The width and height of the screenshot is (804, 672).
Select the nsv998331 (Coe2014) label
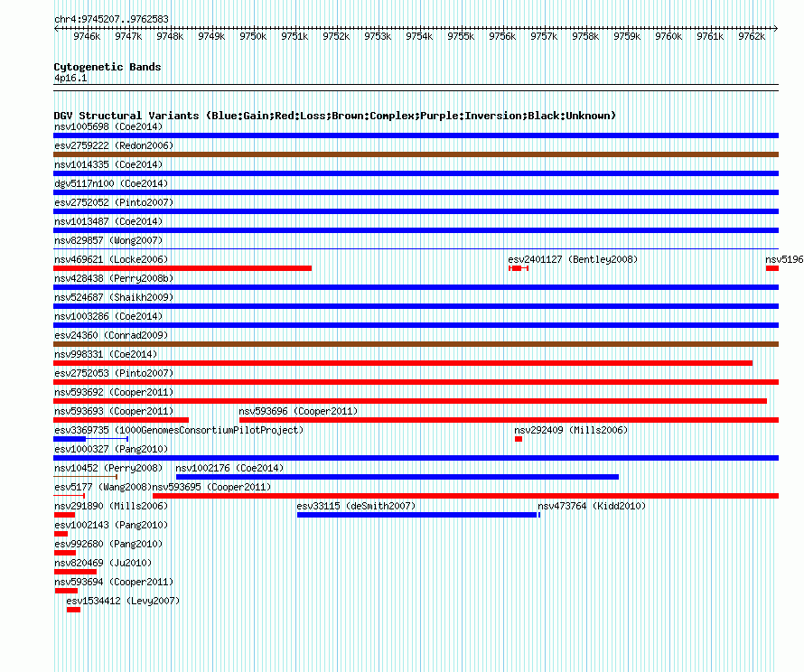(106, 354)
